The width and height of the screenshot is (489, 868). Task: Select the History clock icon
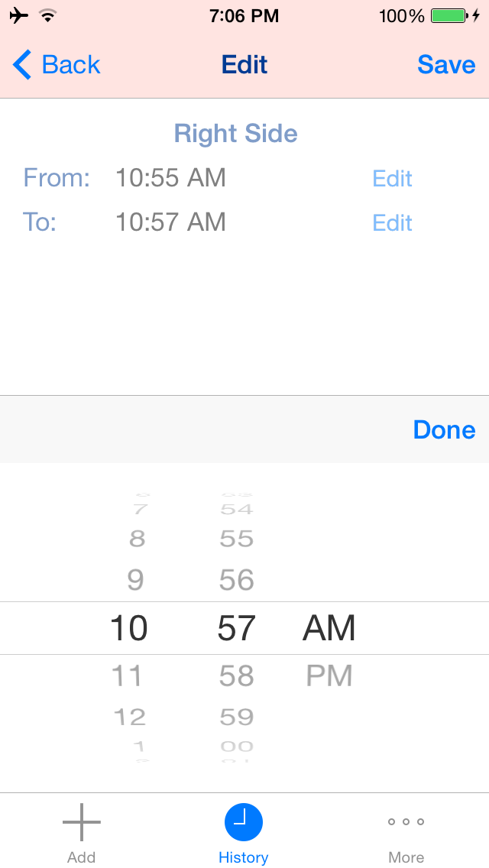pyautogui.click(x=243, y=822)
